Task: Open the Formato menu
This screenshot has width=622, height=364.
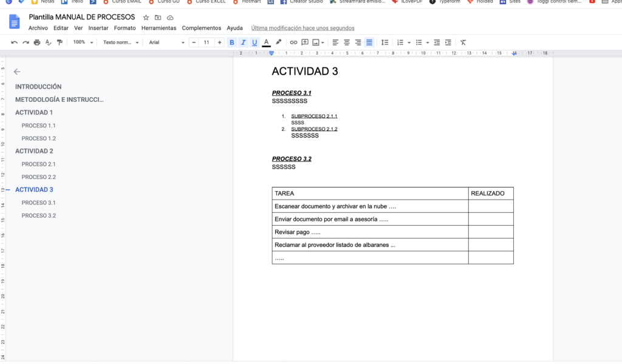Action: coord(125,28)
